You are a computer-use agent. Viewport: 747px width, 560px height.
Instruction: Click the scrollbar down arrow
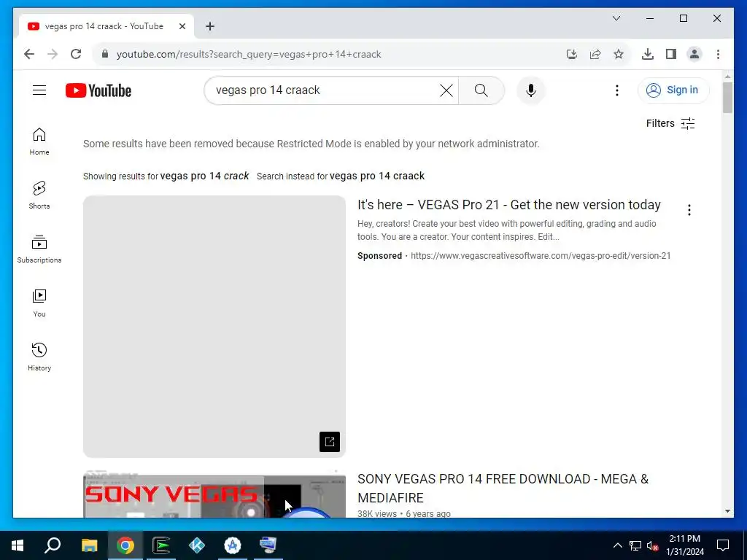[x=727, y=511]
